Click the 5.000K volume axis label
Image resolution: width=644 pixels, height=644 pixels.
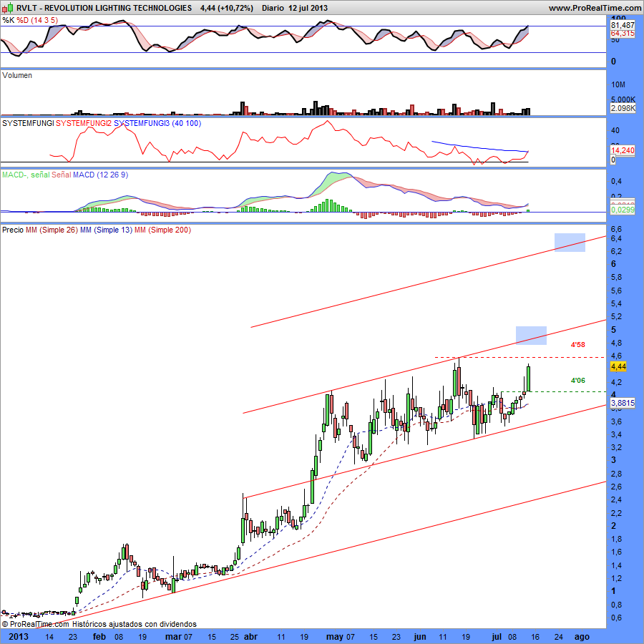click(623, 99)
